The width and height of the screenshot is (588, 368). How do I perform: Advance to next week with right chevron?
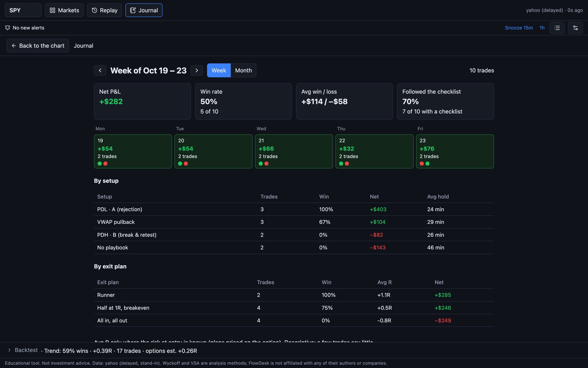(197, 70)
